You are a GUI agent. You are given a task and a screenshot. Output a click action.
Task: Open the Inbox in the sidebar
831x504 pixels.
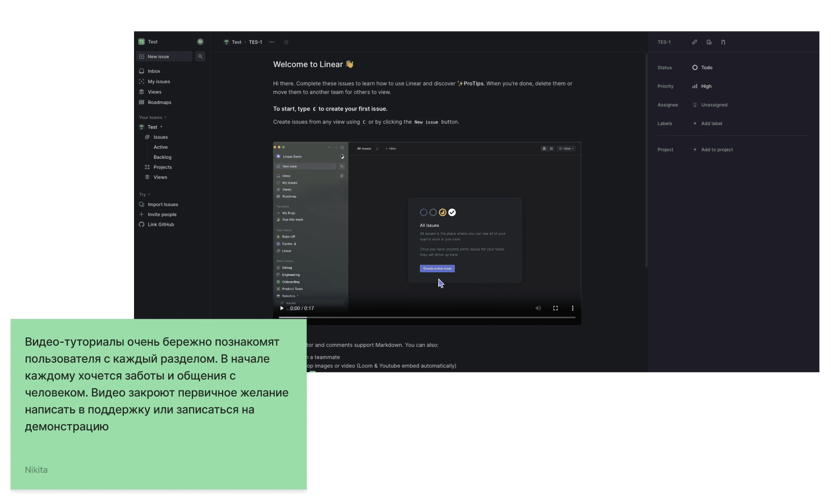point(154,71)
